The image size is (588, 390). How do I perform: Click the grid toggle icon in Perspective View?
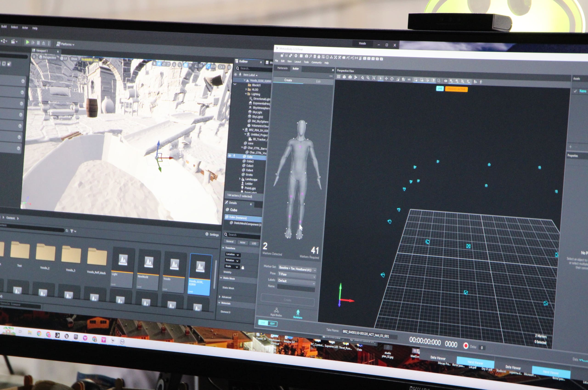[x=339, y=77]
